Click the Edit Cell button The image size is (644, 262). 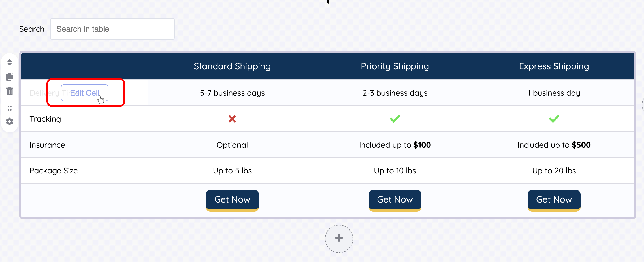point(84,93)
